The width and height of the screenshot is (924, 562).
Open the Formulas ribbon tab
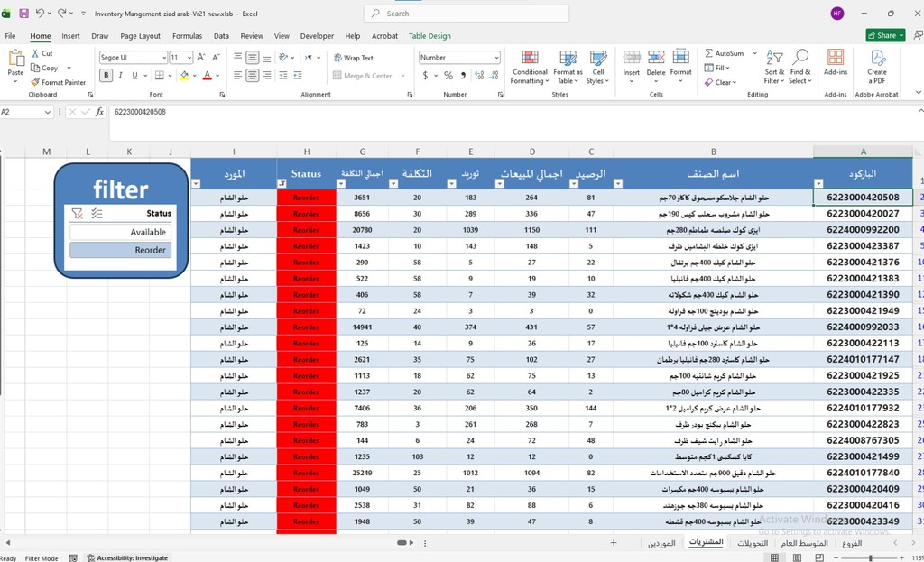[x=187, y=36]
